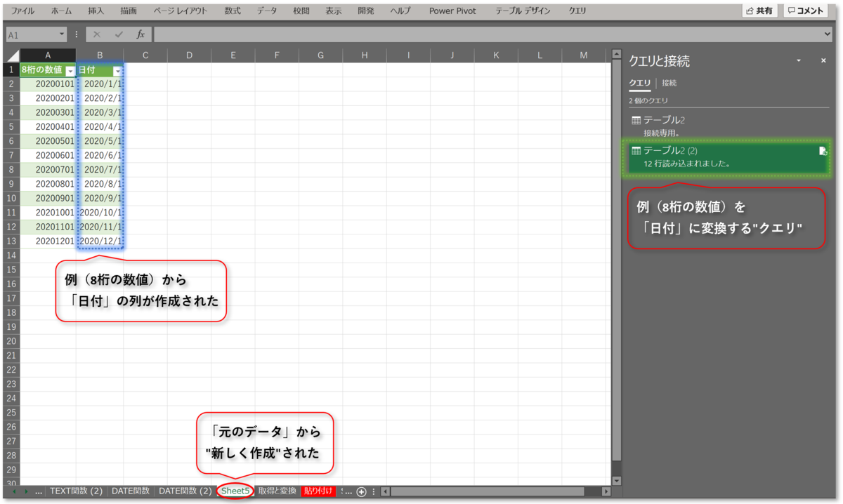Viewport: 843px width, 504px height.
Task: Open the 描画 ribbon tab
Action: tap(129, 11)
